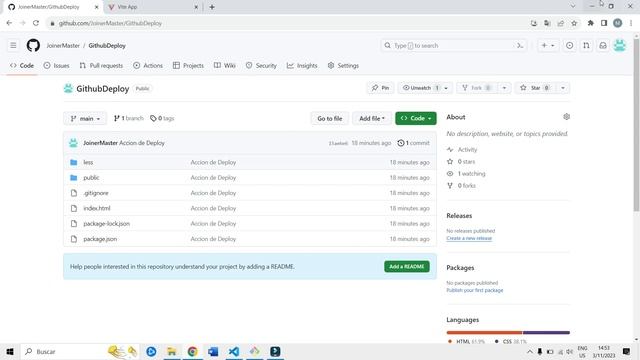
Task: Open the Pull requests shortcut icon in the header
Action: (586, 46)
